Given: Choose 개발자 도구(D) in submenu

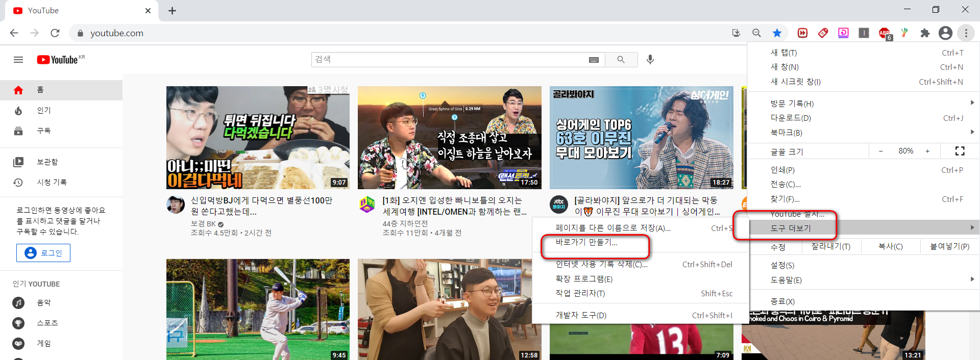Looking at the screenshot, I should pyautogui.click(x=640, y=315).
